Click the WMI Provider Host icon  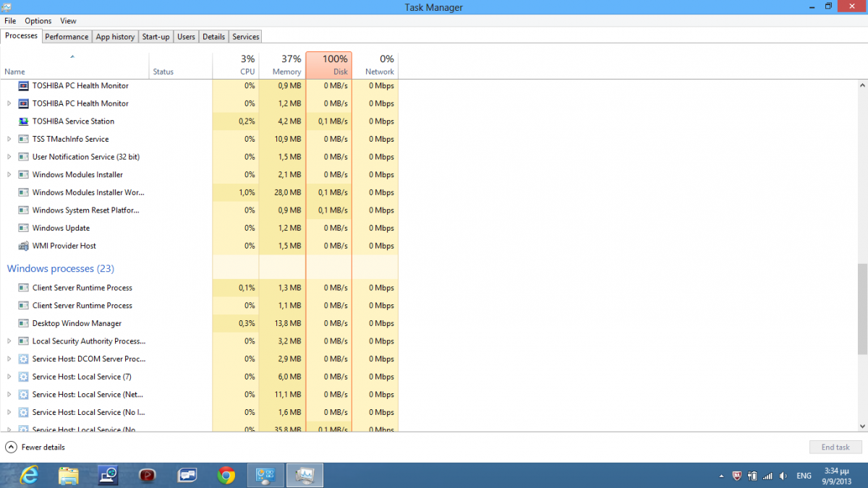click(x=23, y=246)
